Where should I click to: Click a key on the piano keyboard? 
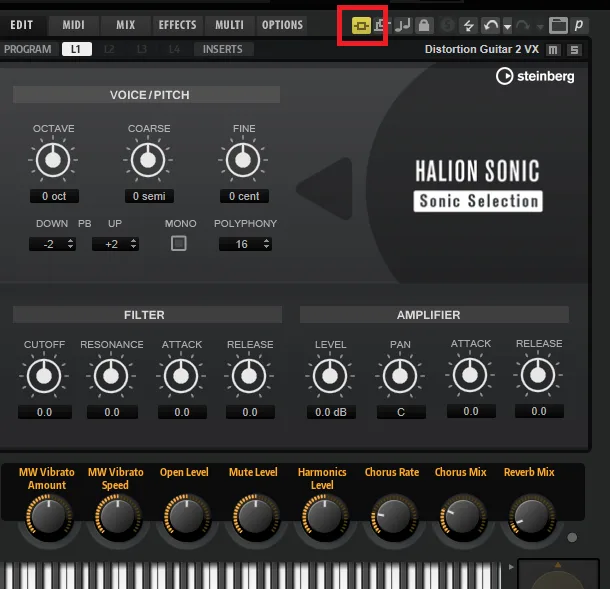[249, 575]
